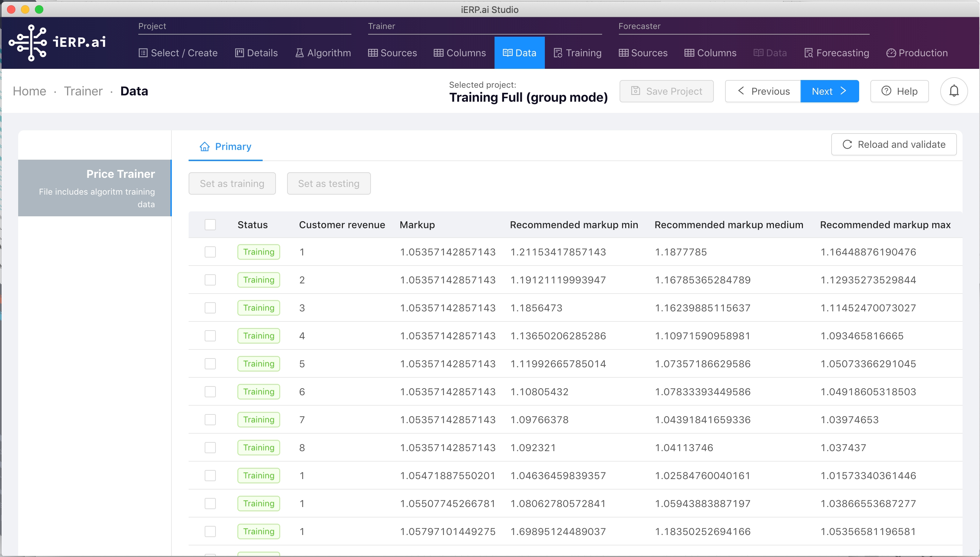980x557 pixels.
Task: Open the Trainer Columns tab
Action: [x=460, y=53]
